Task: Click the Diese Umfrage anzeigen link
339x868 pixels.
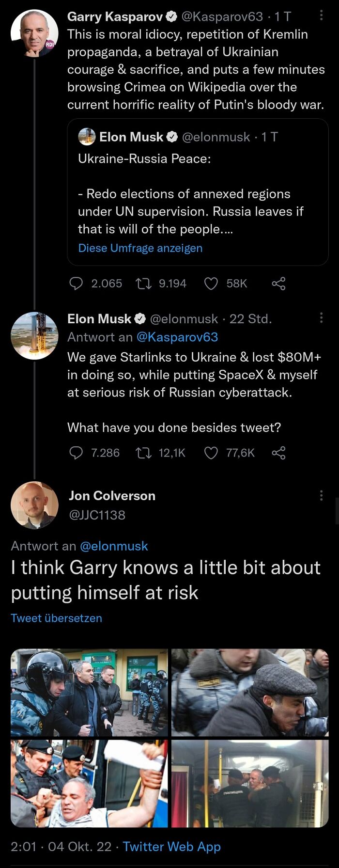Action: click(x=139, y=248)
